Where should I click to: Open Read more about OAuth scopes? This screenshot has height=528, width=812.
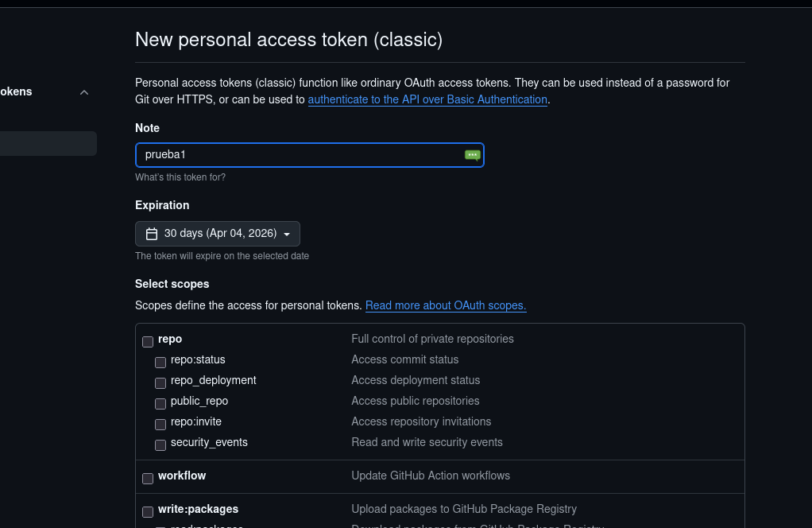(x=445, y=305)
